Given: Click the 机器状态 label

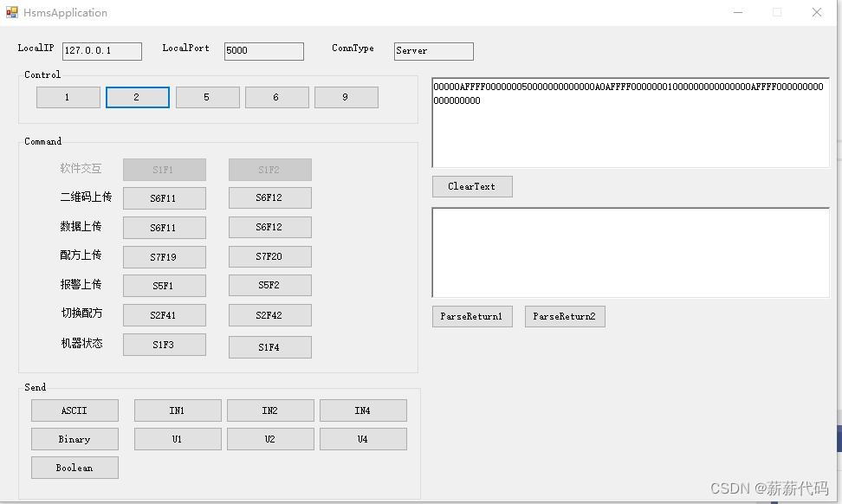Looking at the screenshot, I should (x=81, y=343).
